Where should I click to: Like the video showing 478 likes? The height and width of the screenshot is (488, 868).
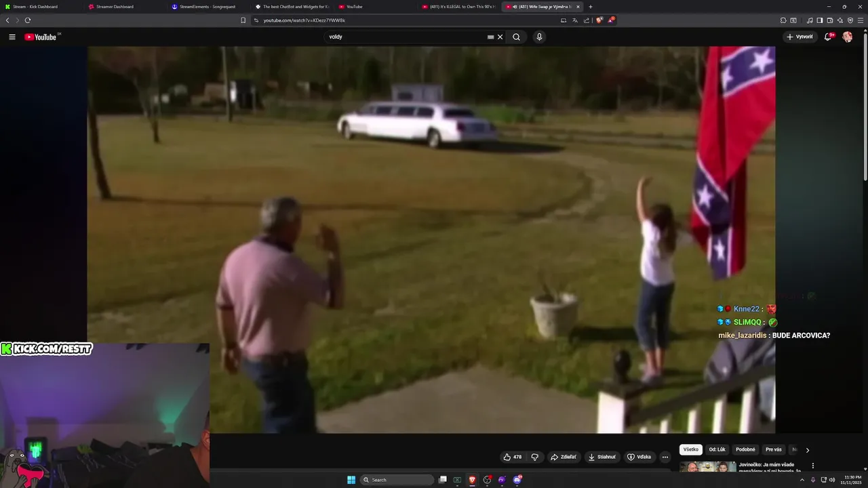click(x=512, y=457)
